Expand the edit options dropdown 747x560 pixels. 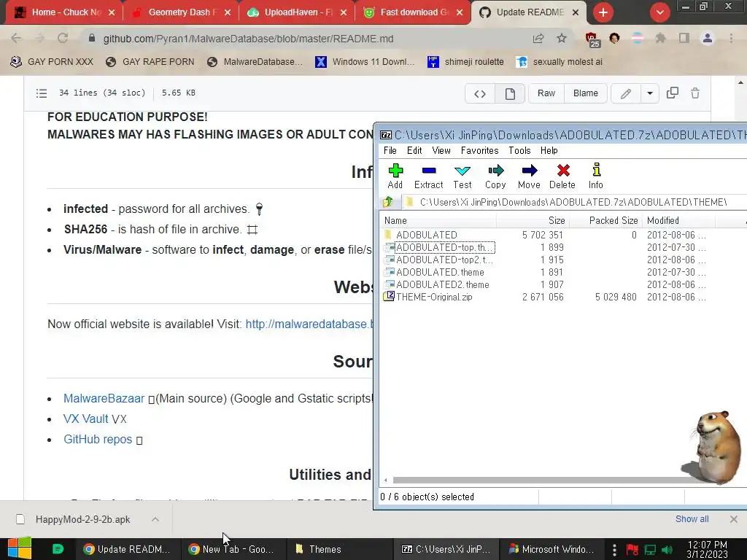[x=650, y=93]
